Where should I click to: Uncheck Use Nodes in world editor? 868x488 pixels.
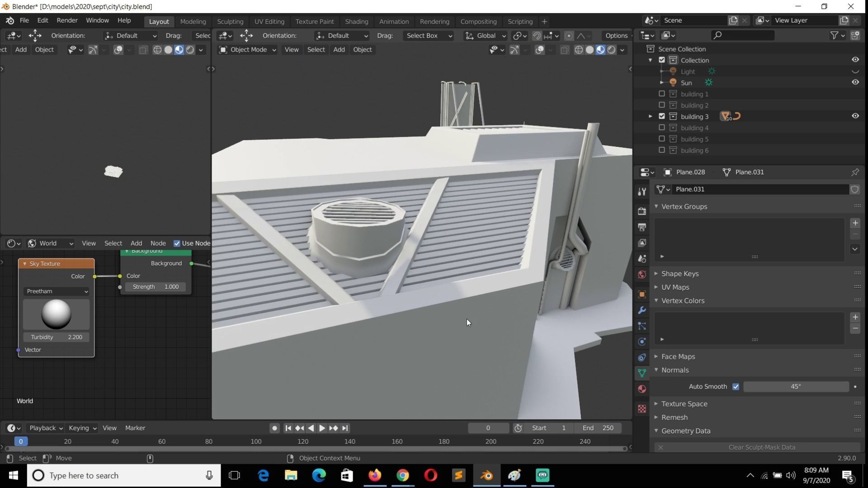tap(177, 243)
